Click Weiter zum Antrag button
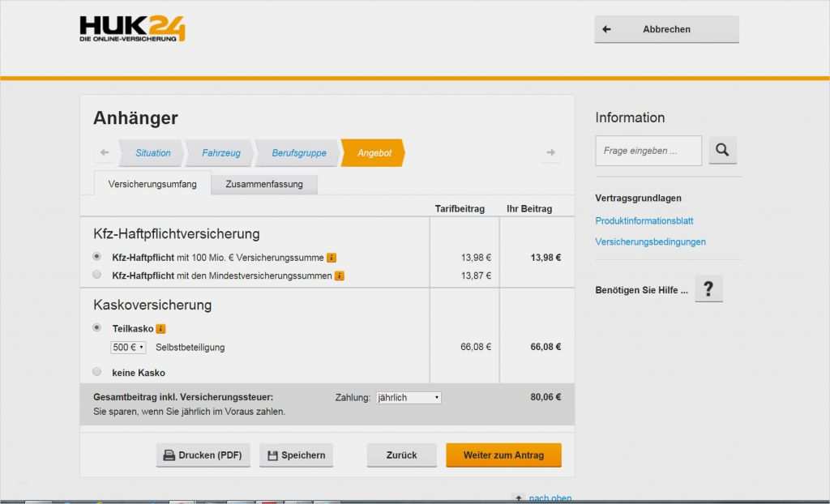 point(503,455)
